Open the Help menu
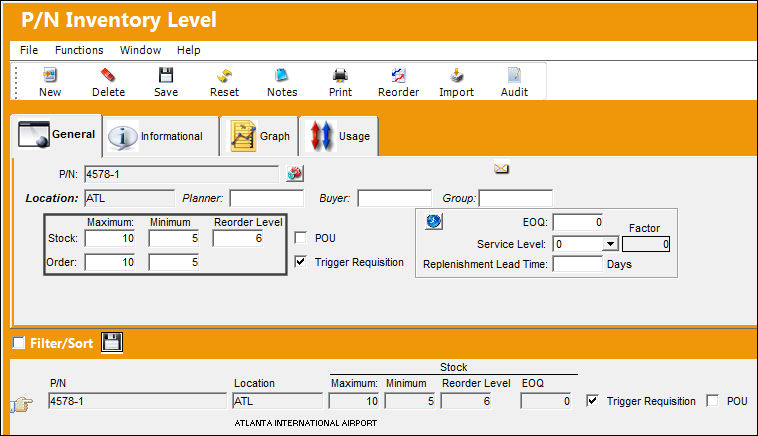Screen dimensions: 758x436 (189, 50)
